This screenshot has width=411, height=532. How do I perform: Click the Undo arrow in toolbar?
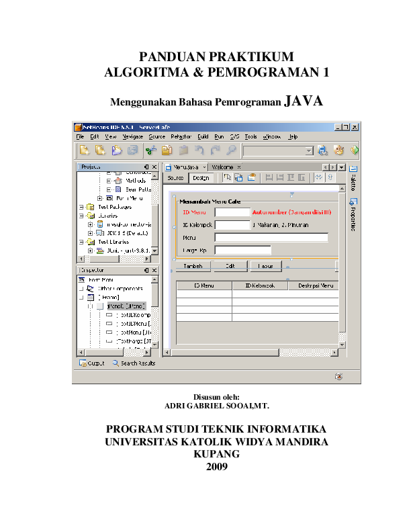tap(199, 150)
